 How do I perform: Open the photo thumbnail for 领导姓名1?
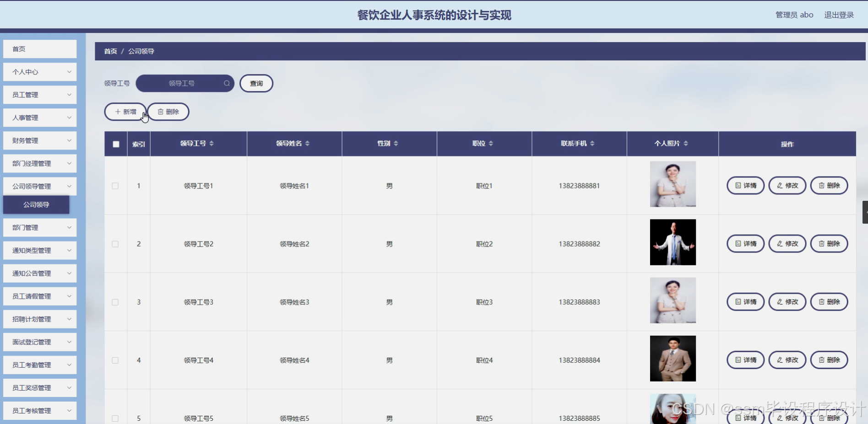[673, 184]
